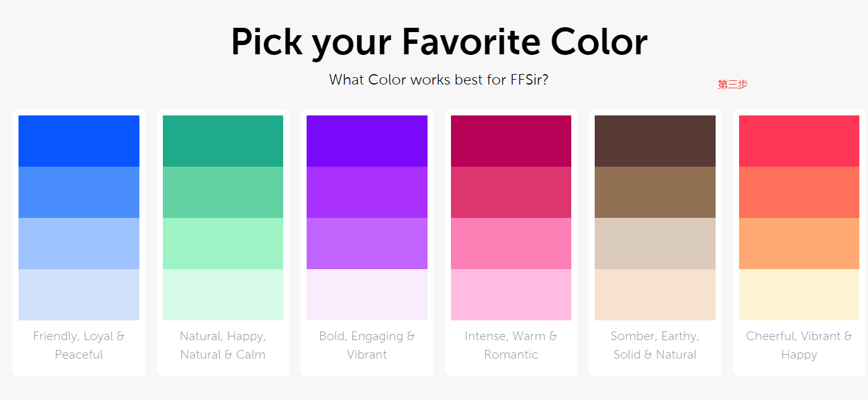
Task: Choose the pale lavender bottom swatch
Action: [367, 294]
